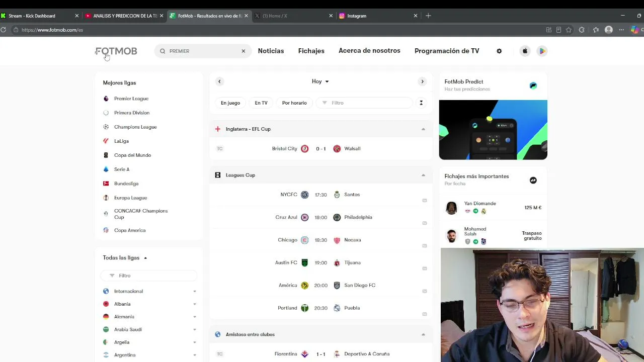Open the Copa America page
The height and width of the screenshot is (362, 644).
click(130, 230)
